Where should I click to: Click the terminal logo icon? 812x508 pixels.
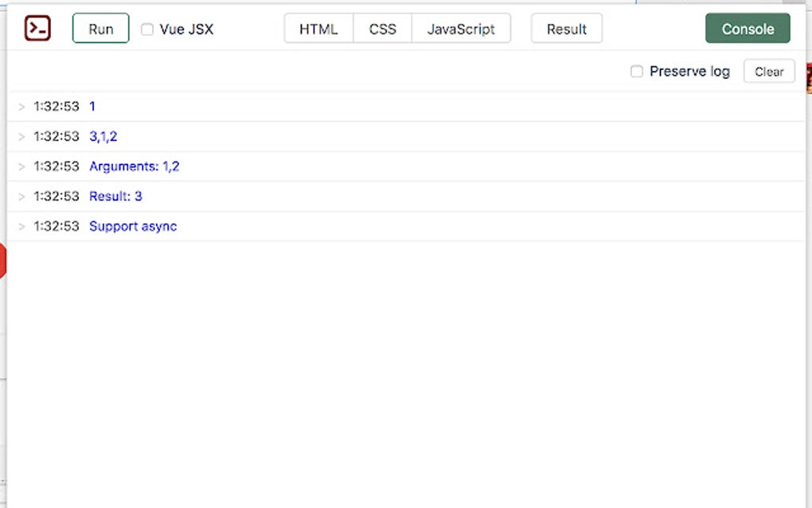[x=38, y=28]
